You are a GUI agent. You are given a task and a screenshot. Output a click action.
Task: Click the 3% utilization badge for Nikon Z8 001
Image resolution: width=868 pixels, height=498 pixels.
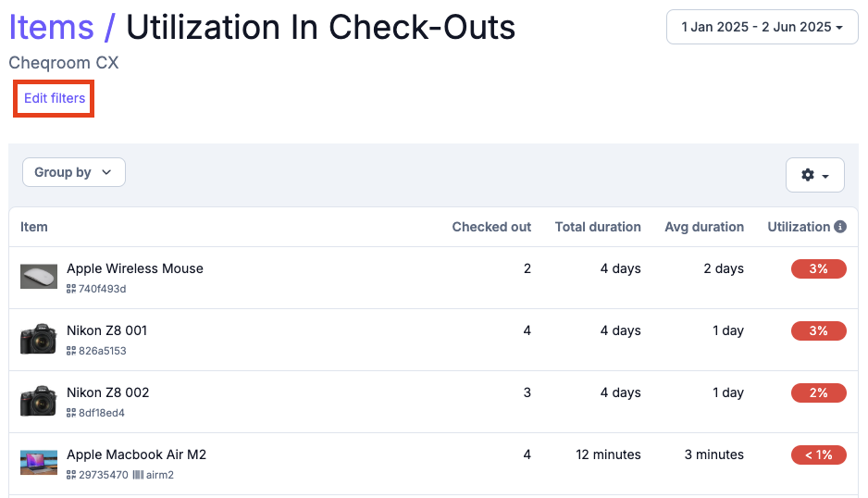pos(819,330)
